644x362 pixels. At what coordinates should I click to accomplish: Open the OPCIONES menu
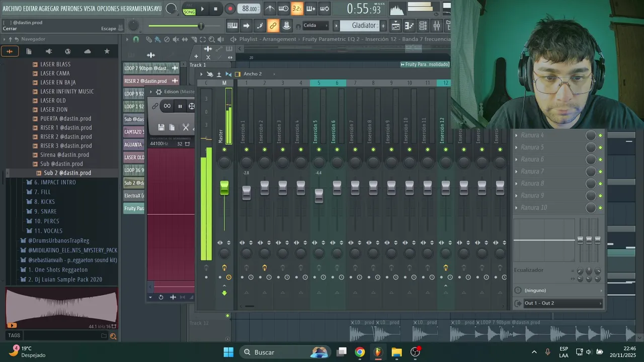[109, 9]
